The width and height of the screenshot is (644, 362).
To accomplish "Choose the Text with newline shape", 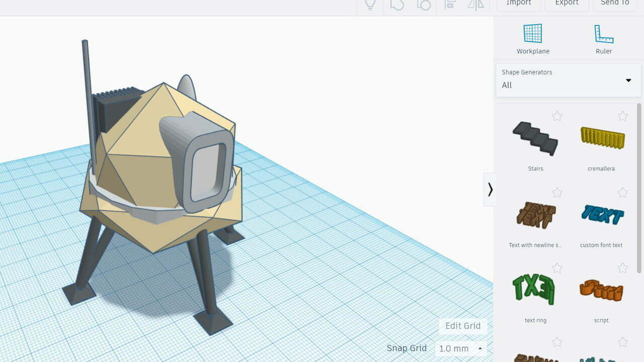I will 535,215.
